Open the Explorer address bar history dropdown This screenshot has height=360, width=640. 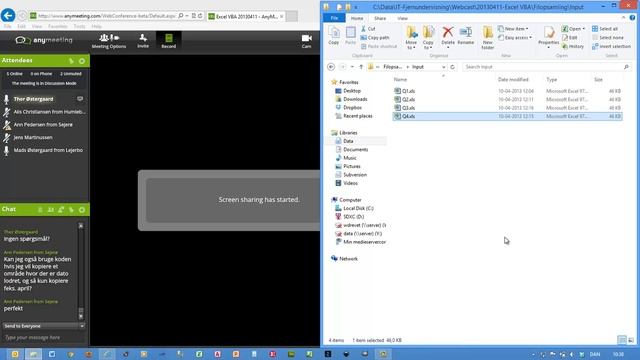tap(443, 67)
